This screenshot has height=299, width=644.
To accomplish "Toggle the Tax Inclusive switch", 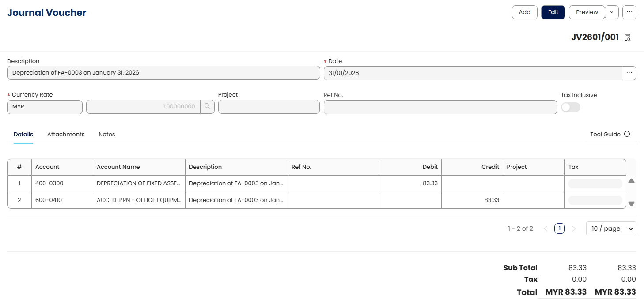I will point(570,107).
